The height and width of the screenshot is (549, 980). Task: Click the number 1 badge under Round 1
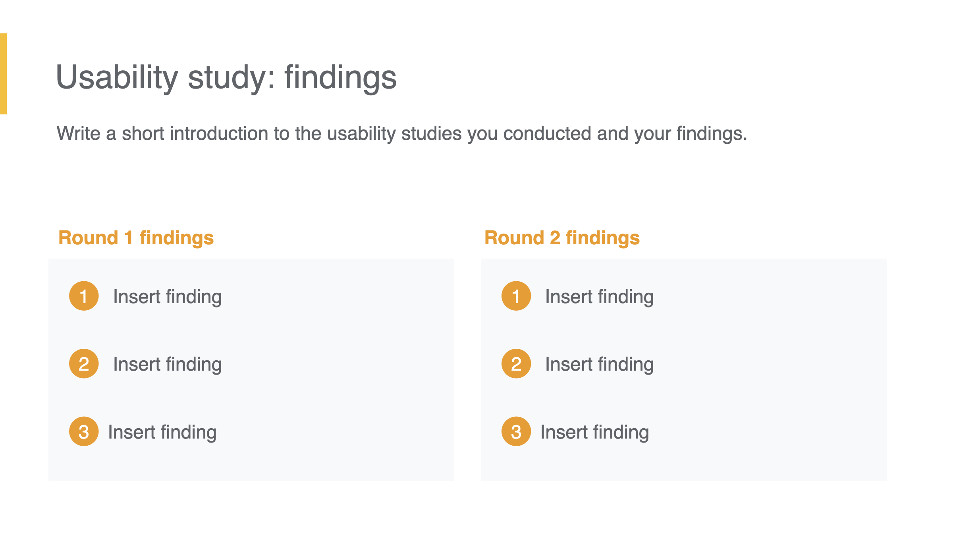tap(84, 296)
